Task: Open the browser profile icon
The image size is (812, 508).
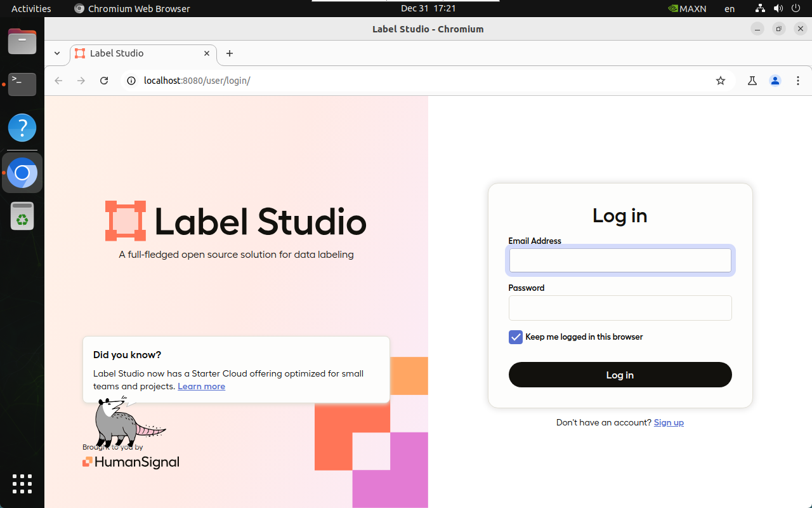Action: pyautogui.click(x=775, y=81)
